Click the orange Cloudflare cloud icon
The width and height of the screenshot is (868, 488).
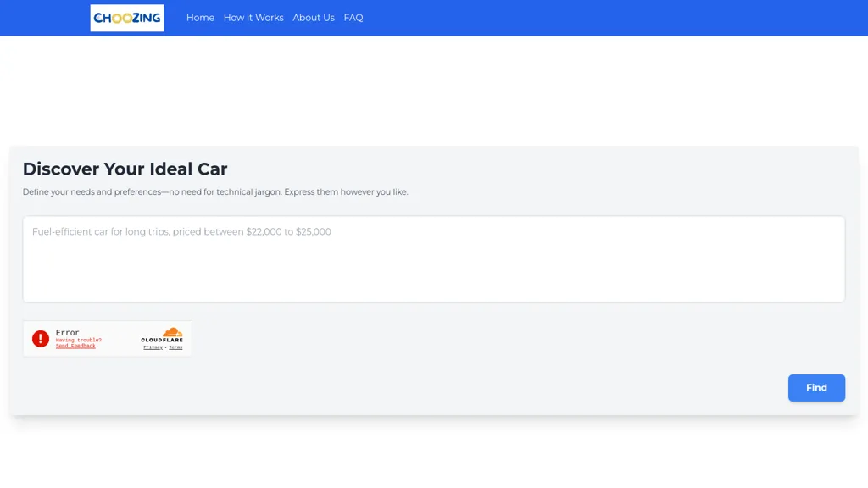point(172,332)
